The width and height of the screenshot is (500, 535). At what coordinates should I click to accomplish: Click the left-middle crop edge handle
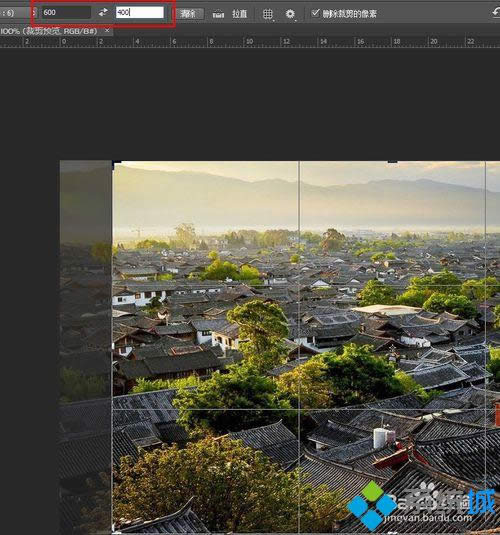pos(113,346)
